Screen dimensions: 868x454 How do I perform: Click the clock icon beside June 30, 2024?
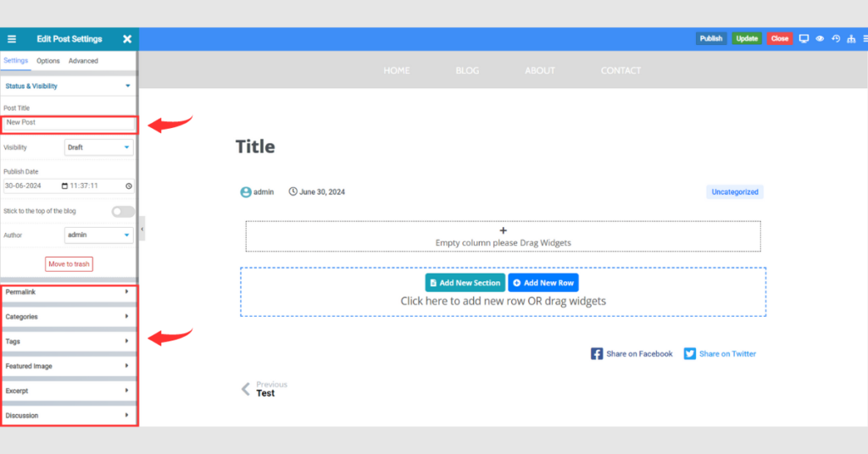[292, 192]
